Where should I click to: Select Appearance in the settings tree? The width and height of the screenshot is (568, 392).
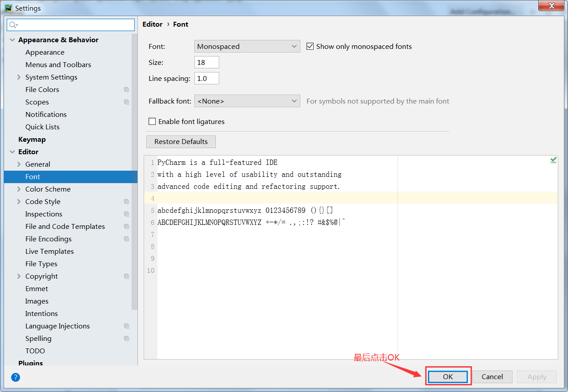(45, 52)
